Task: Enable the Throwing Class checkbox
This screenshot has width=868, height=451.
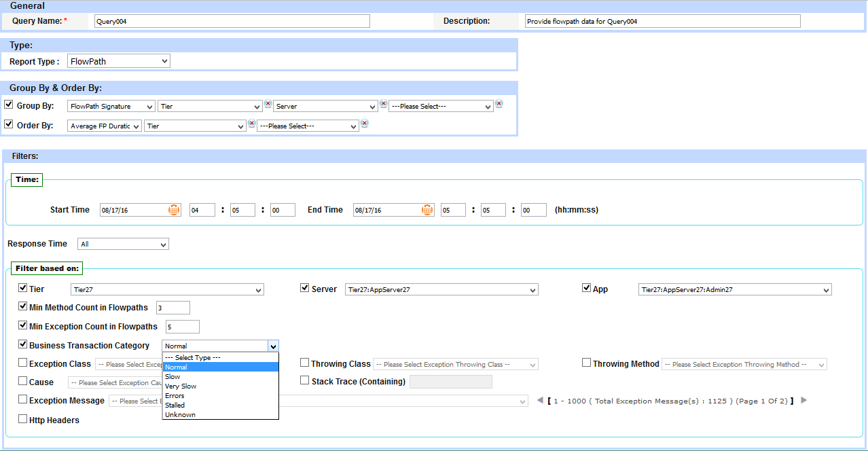Action: [x=305, y=363]
